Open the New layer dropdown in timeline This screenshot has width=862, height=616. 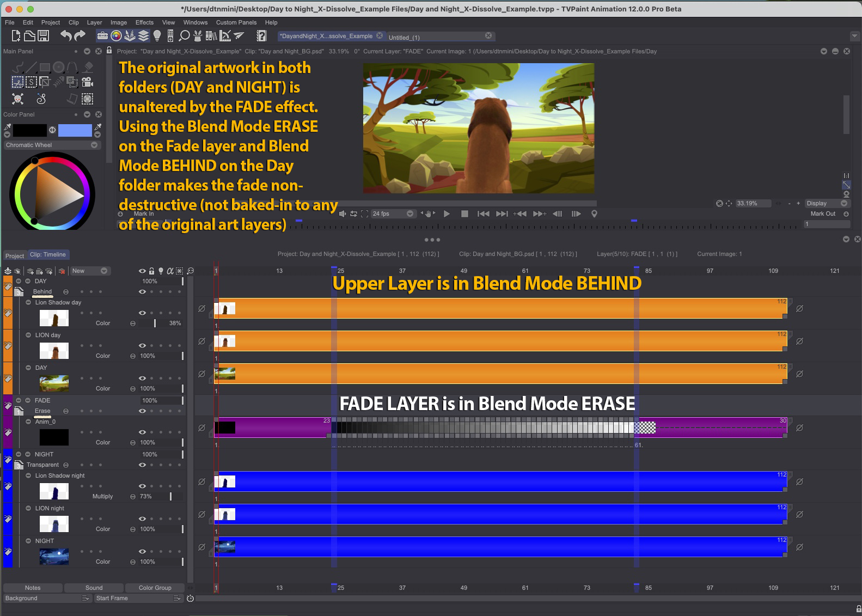click(90, 271)
